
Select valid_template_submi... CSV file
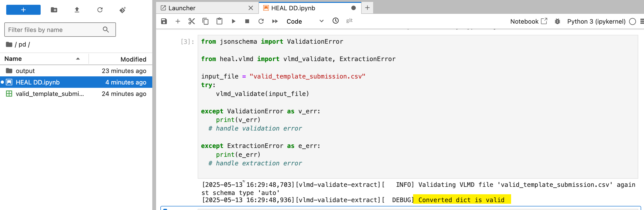point(76,94)
